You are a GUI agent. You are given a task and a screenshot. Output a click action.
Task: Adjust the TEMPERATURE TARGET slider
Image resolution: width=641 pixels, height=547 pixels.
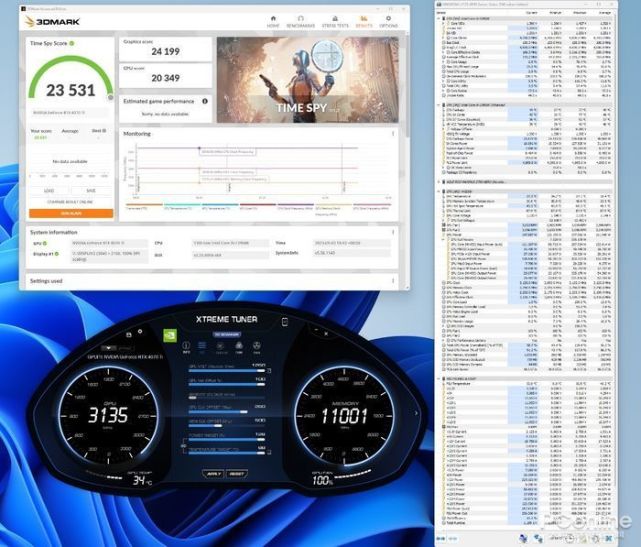click(227, 453)
